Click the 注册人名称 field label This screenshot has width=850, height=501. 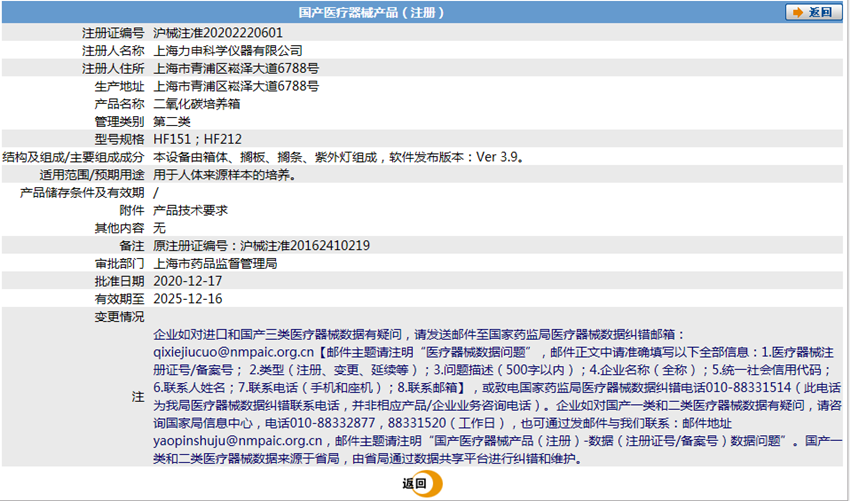pyautogui.click(x=113, y=51)
